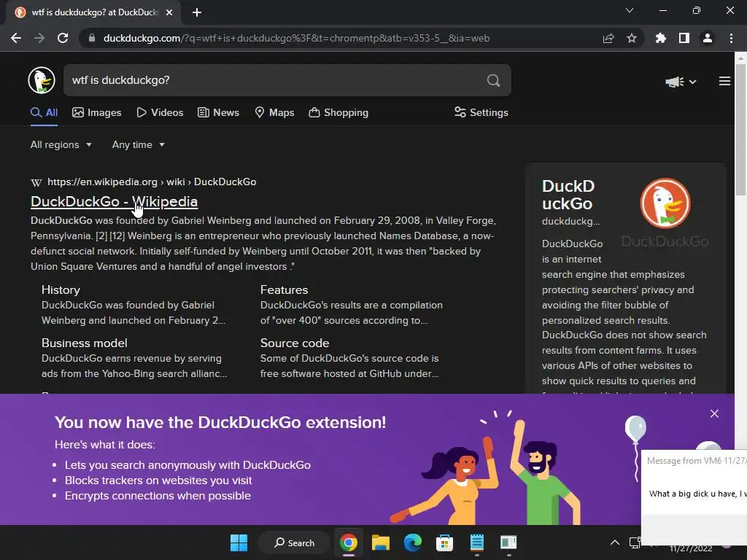Switch to the News tab
747x560 pixels.
218,112
